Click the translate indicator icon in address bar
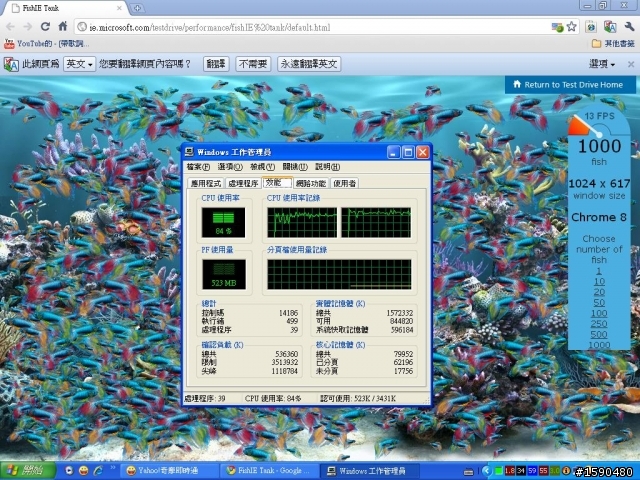The width and height of the screenshot is (640, 480). point(557,27)
